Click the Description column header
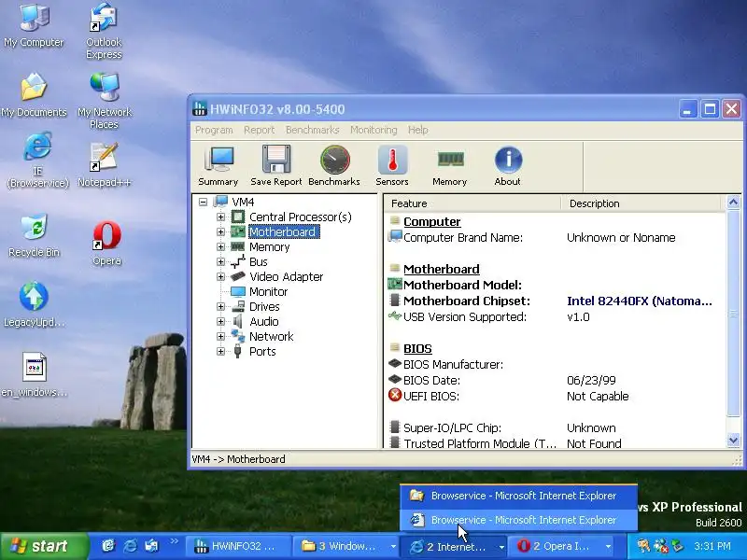747x560 pixels. 641,203
